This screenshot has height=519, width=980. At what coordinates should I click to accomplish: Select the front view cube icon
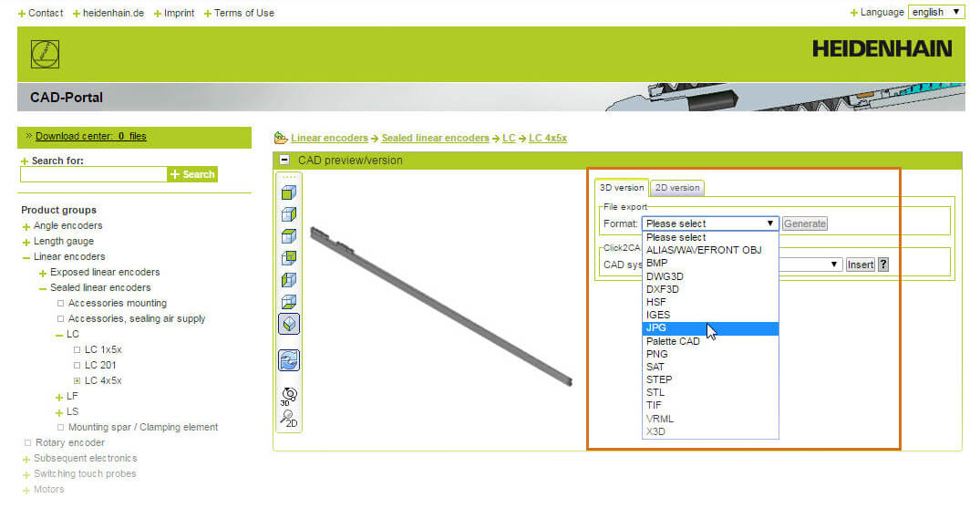pyautogui.click(x=289, y=192)
